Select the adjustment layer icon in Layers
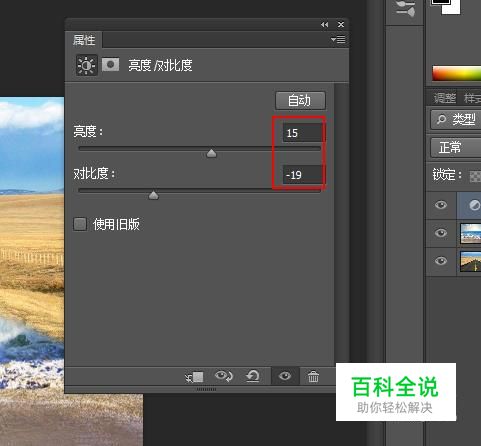The height and width of the screenshot is (446, 481). (474, 205)
